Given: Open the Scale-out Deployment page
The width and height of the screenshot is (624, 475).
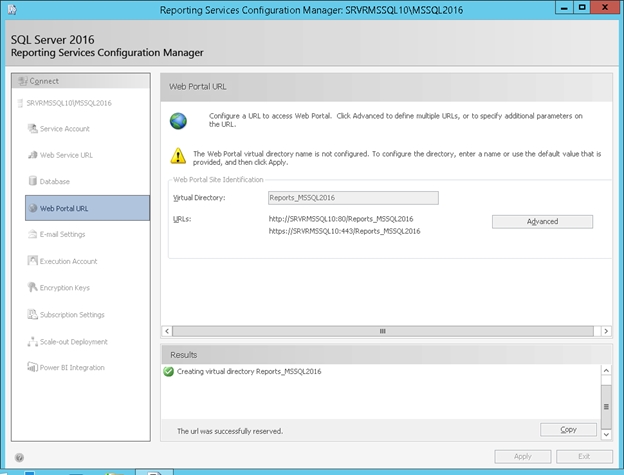Looking at the screenshot, I should pos(73,342).
